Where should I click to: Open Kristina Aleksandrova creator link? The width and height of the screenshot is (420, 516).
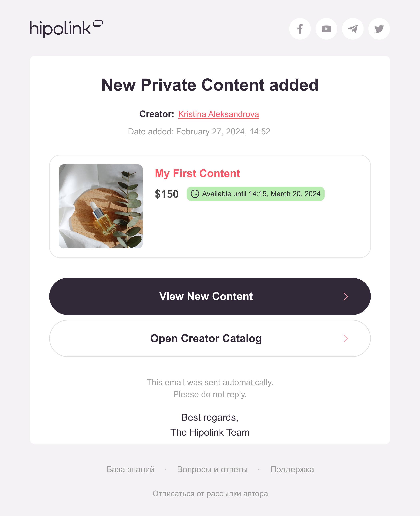218,114
